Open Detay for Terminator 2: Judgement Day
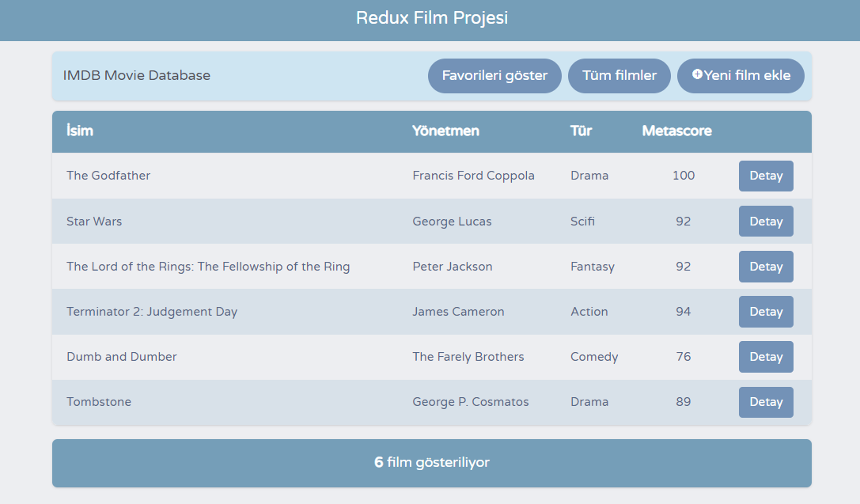 [766, 312]
